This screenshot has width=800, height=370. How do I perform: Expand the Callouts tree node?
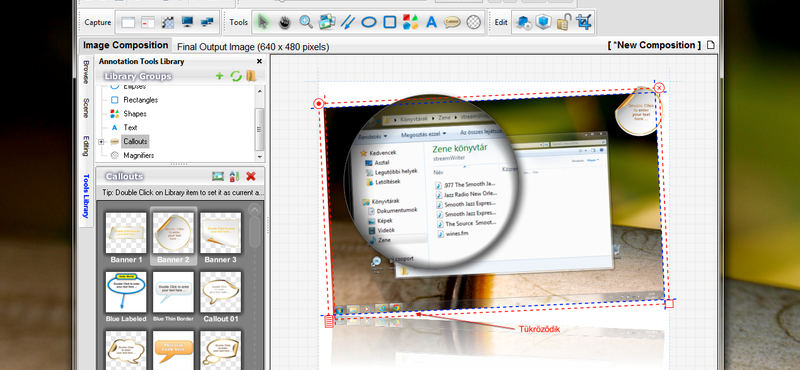(101, 142)
